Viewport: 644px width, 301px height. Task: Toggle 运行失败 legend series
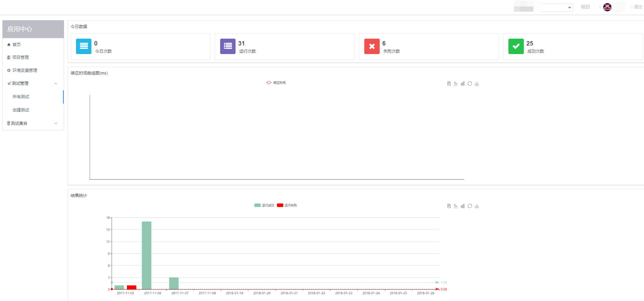click(287, 205)
